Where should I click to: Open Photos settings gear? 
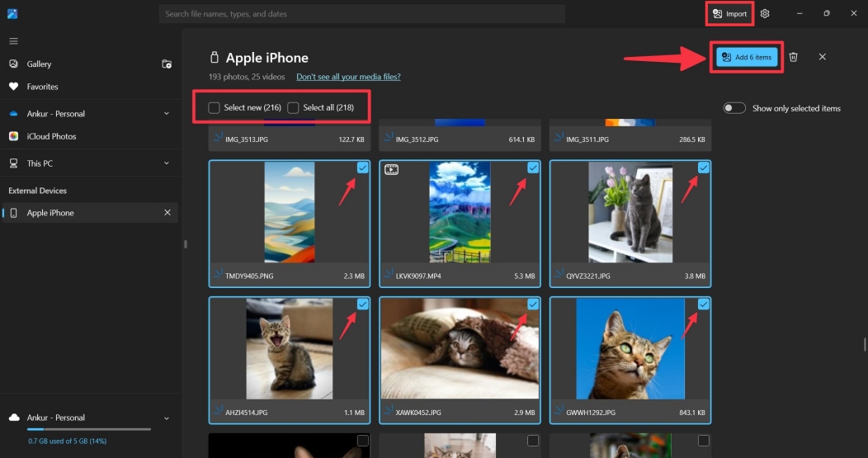pos(765,14)
